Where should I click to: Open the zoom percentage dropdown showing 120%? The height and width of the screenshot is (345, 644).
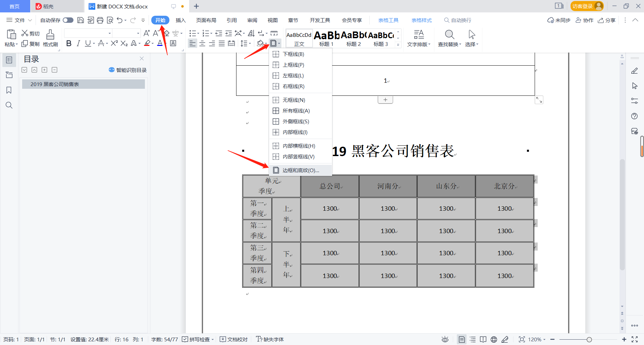coord(537,339)
